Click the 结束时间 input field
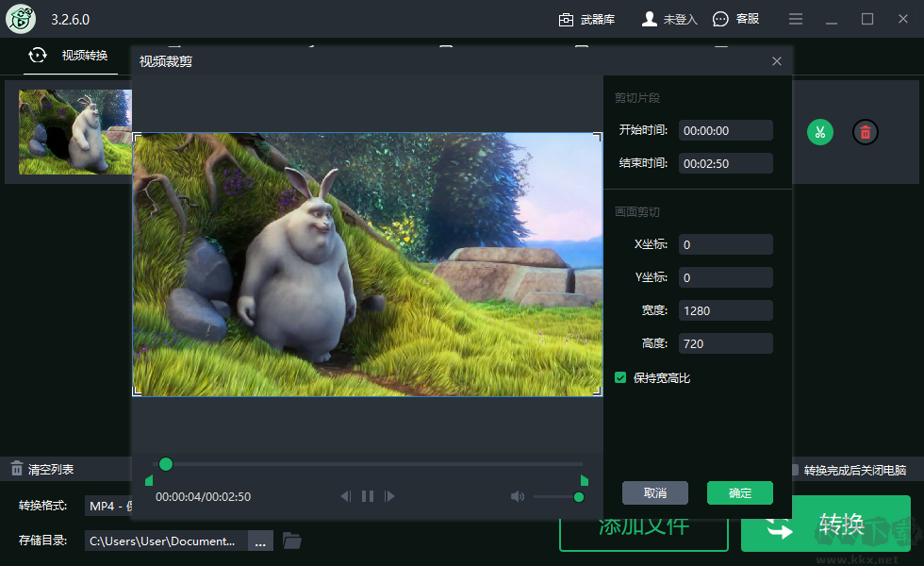The height and width of the screenshot is (566, 924). point(725,163)
